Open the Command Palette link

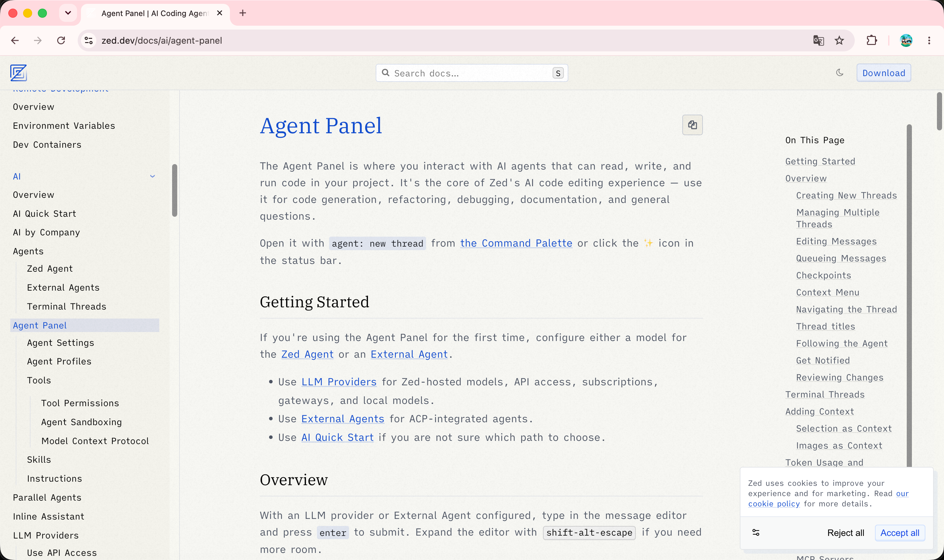516,243
